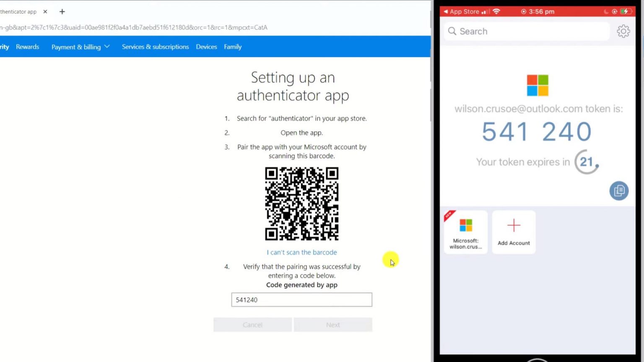Open the Rewards menu
644x362 pixels.
pos(27,47)
